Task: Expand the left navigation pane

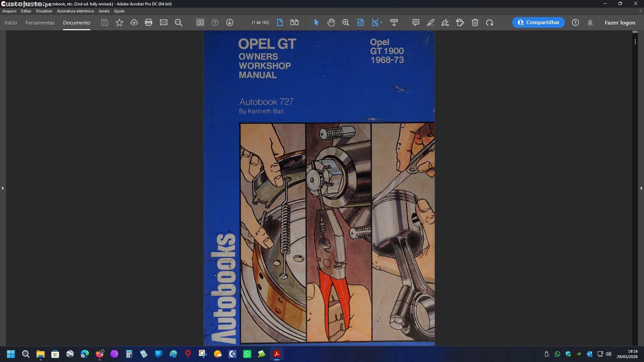Action: 3,188
